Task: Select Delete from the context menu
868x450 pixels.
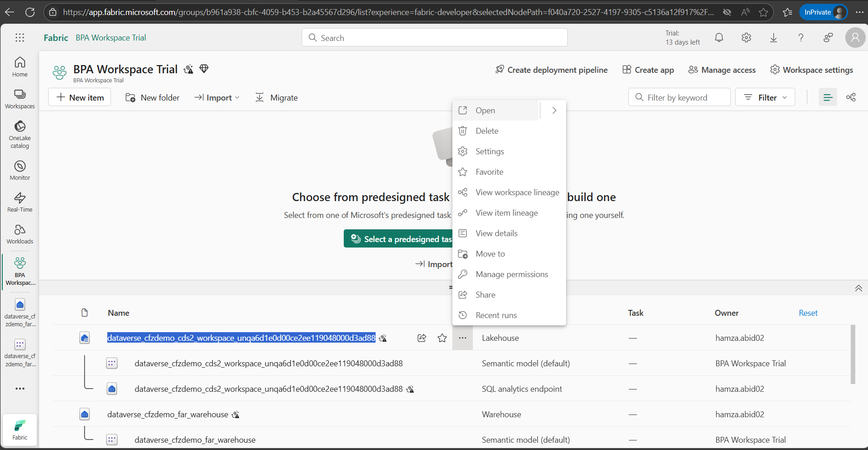Action: pyautogui.click(x=487, y=131)
